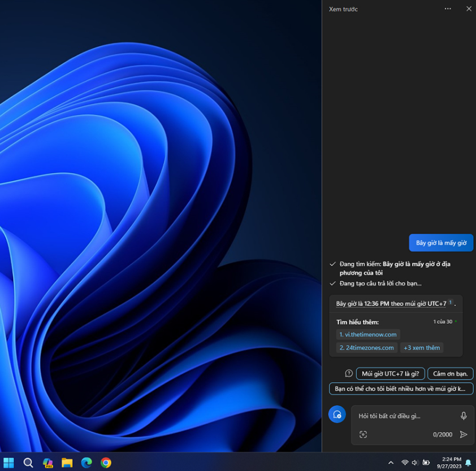Start a new topic with blue chat button
476x471 pixels.
coord(337,415)
